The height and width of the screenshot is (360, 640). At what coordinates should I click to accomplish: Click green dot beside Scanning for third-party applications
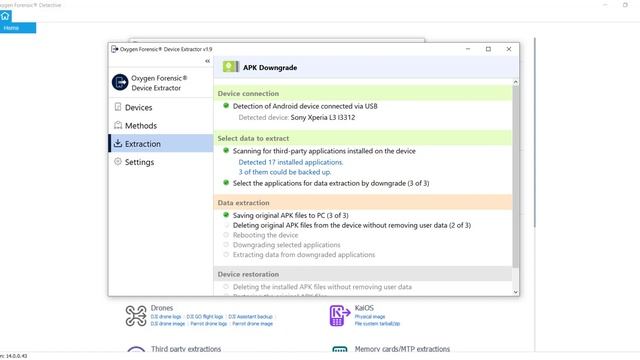point(226,151)
